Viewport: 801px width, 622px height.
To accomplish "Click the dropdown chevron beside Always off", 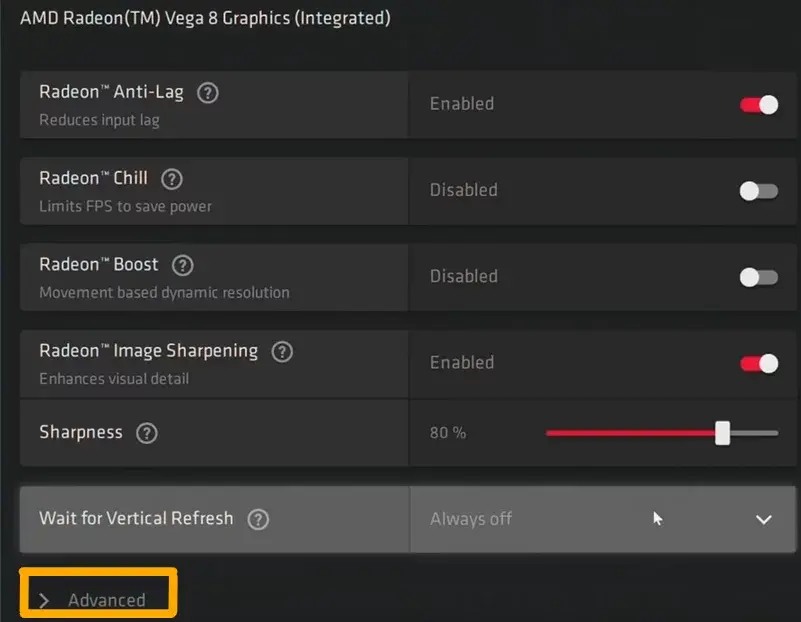I will click(764, 520).
